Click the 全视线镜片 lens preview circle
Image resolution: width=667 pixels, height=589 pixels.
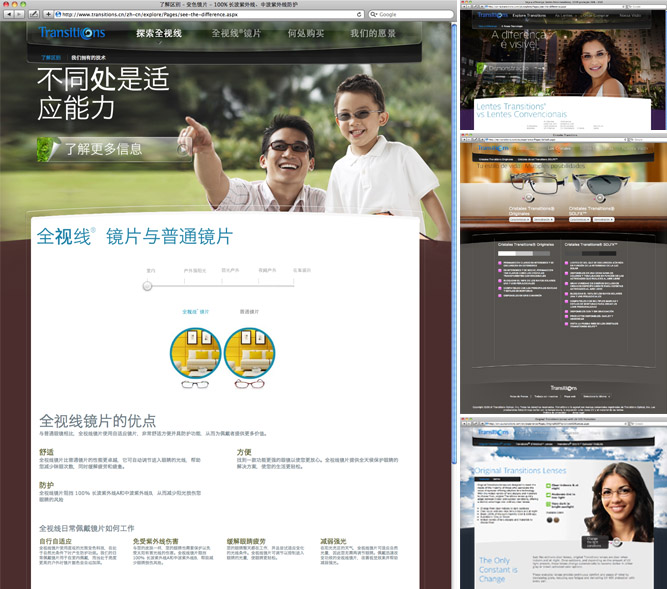click(195, 353)
